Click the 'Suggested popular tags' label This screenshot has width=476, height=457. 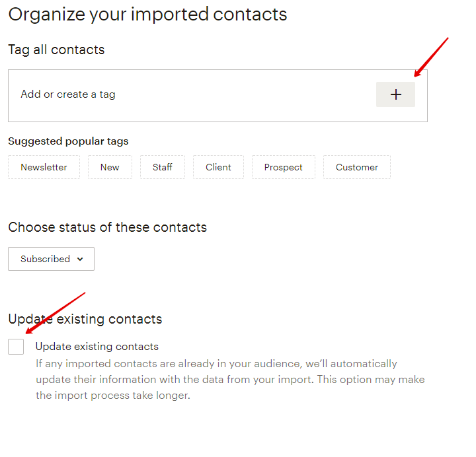(68, 141)
